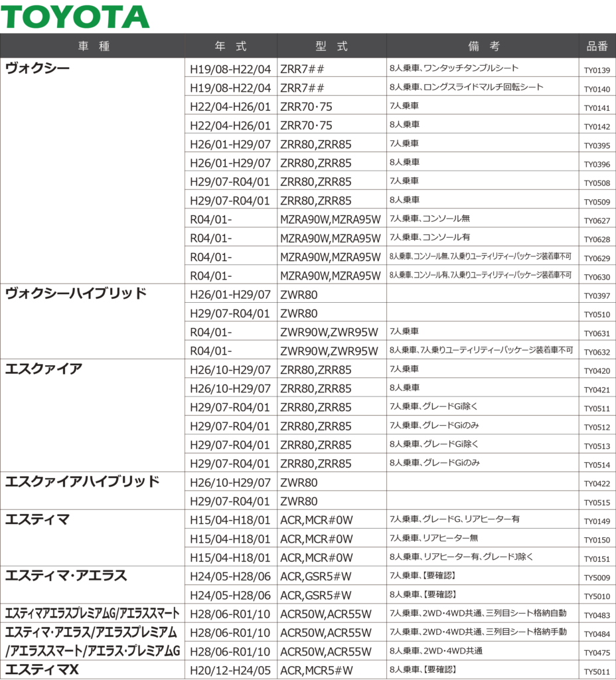Click the 車種 column header
Screen dimensions: 616x680
94,46
